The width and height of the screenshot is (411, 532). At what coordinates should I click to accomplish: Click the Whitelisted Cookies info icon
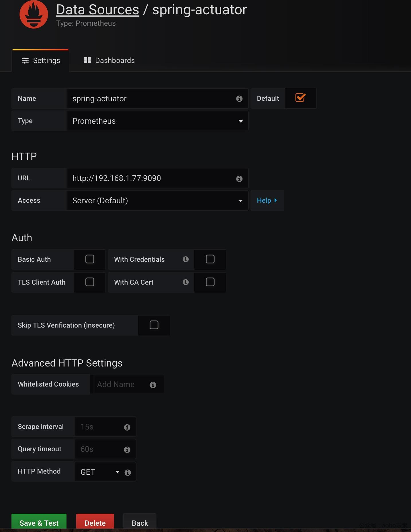coord(153,385)
